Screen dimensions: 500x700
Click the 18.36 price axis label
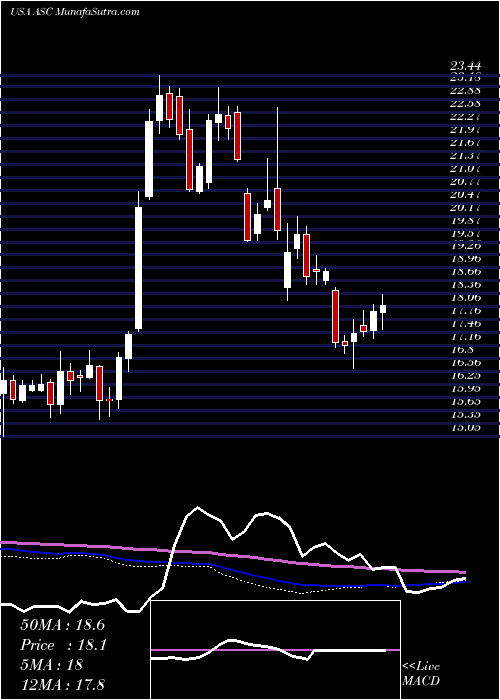pos(466,284)
